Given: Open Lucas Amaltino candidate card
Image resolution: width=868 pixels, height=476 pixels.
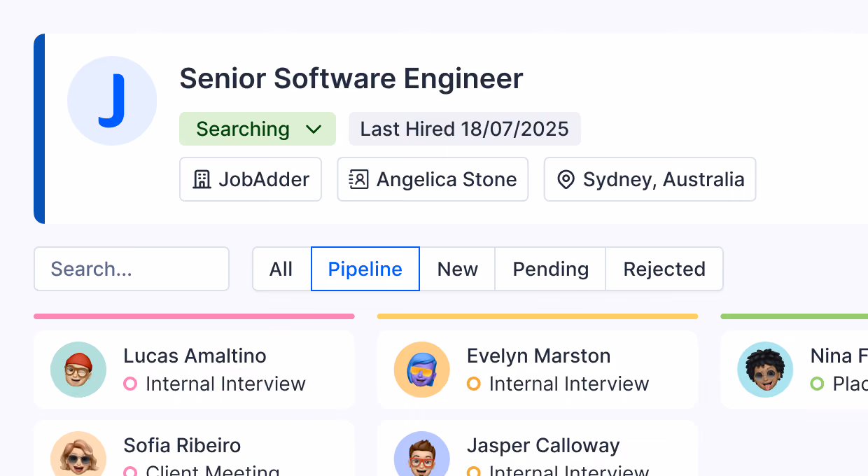Looking at the screenshot, I should coord(194,370).
